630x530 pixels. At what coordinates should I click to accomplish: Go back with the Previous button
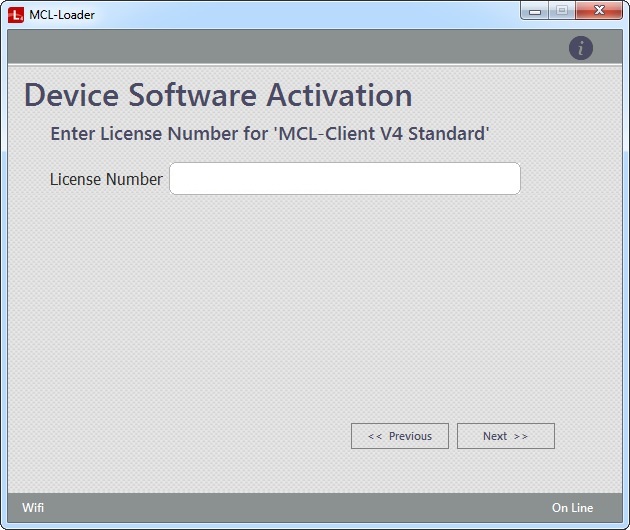[x=400, y=436]
